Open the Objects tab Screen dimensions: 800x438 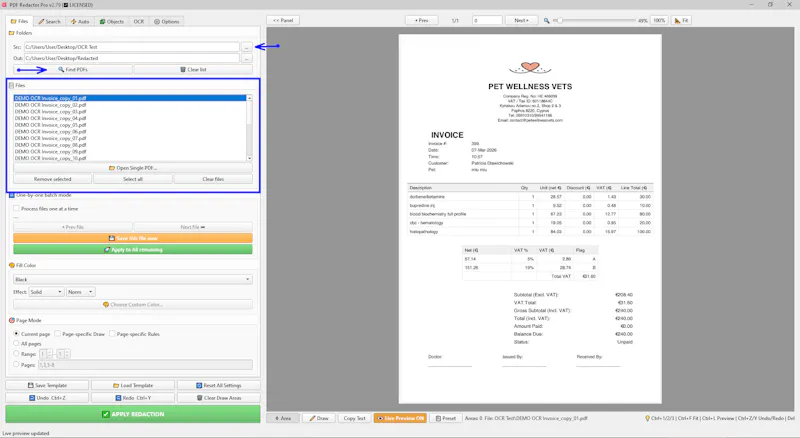[112, 21]
